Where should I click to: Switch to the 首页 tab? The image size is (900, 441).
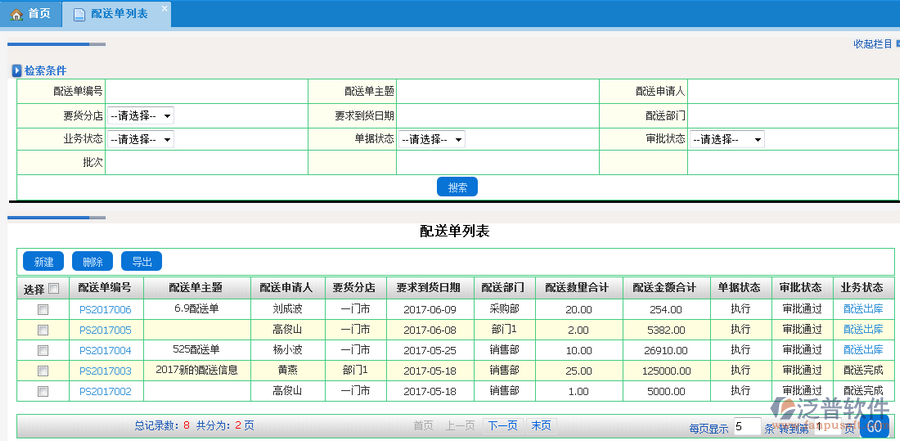tap(30, 15)
